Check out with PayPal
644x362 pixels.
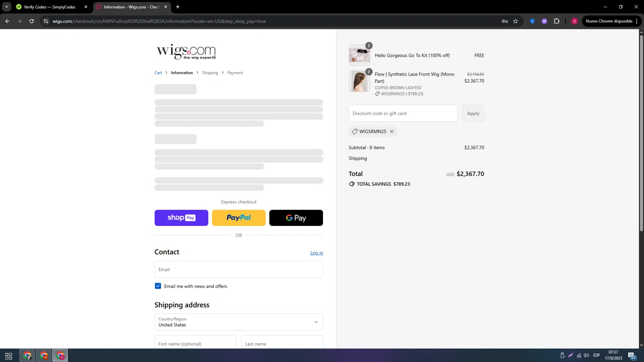pos(239,218)
